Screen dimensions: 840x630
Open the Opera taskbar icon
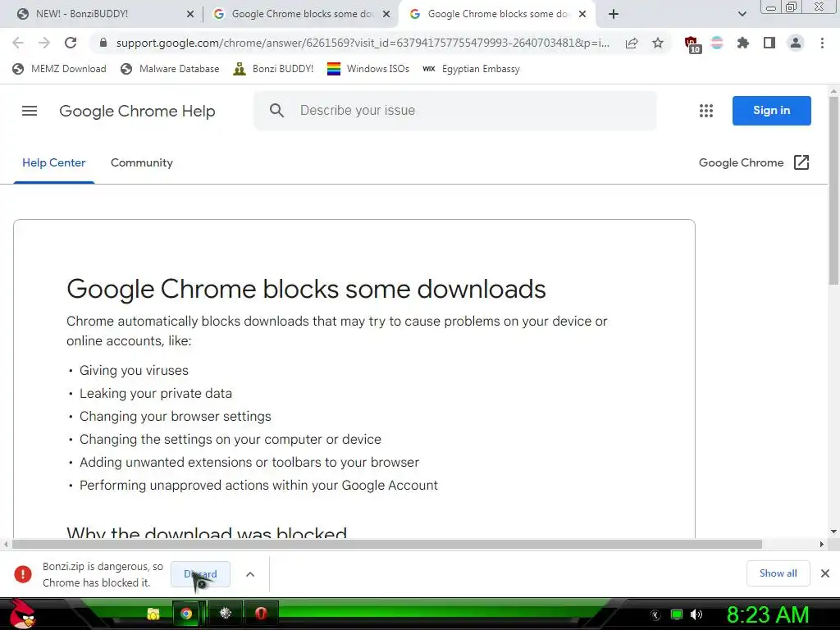point(261,614)
